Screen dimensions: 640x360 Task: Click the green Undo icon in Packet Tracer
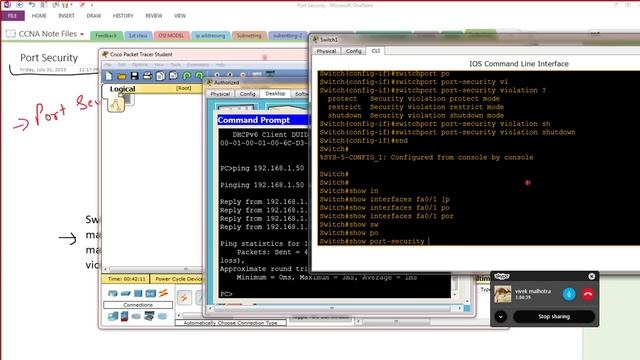coord(187,76)
